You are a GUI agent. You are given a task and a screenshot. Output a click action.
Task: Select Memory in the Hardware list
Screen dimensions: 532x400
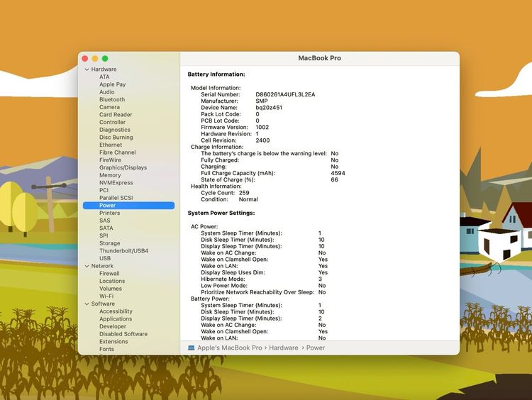110,175
